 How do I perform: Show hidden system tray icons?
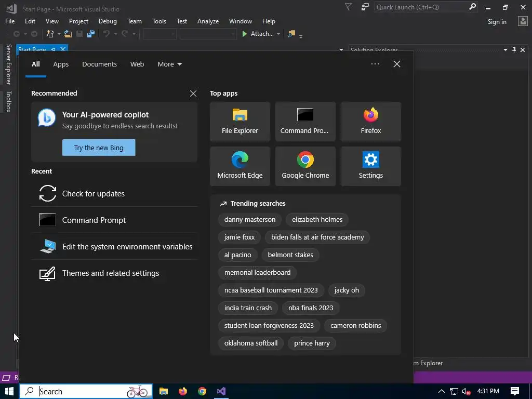[x=442, y=391]
